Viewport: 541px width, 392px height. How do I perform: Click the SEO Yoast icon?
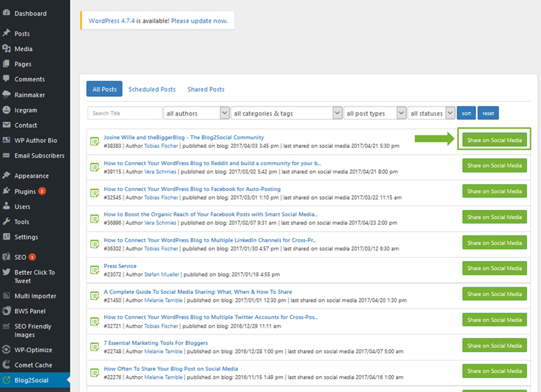click(6, 257)
